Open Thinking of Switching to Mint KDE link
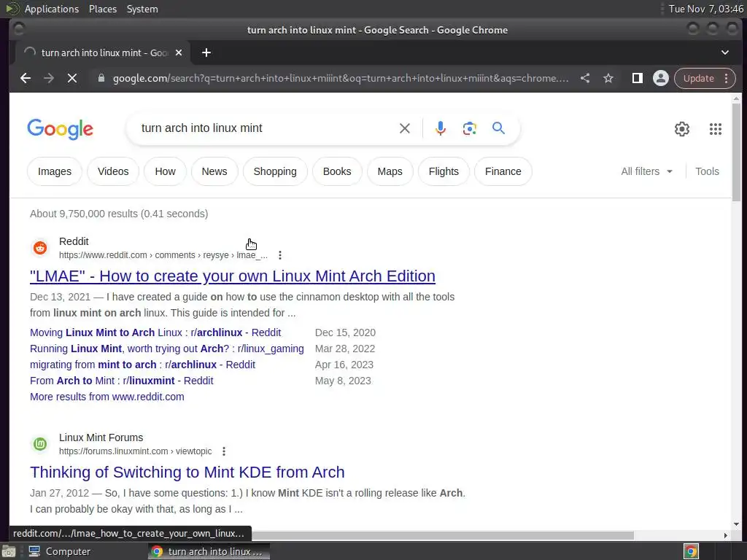This screenshot has height=560, width=747. 187,472
